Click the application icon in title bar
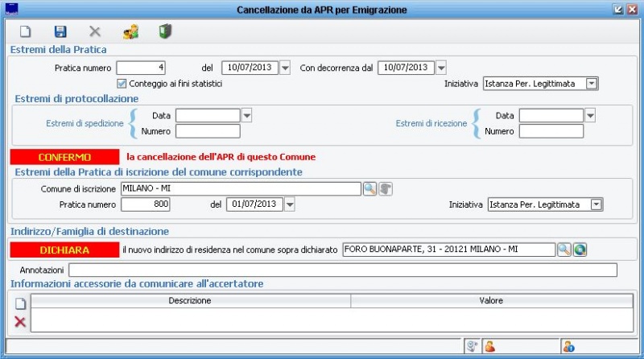 pos(11,10)
